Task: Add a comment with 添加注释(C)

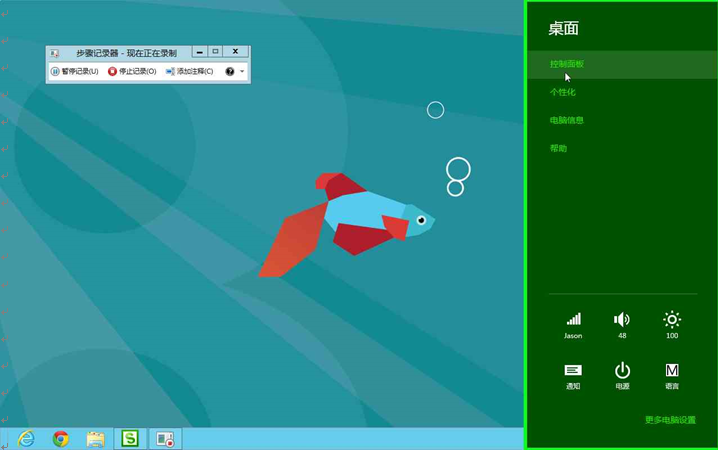Action: 190,72
